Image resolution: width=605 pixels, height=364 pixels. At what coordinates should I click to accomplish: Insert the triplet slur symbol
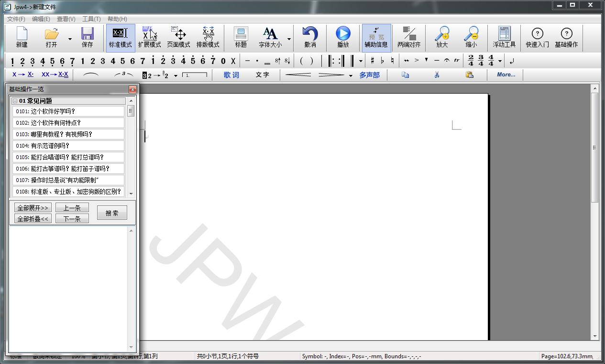point(123,75)
